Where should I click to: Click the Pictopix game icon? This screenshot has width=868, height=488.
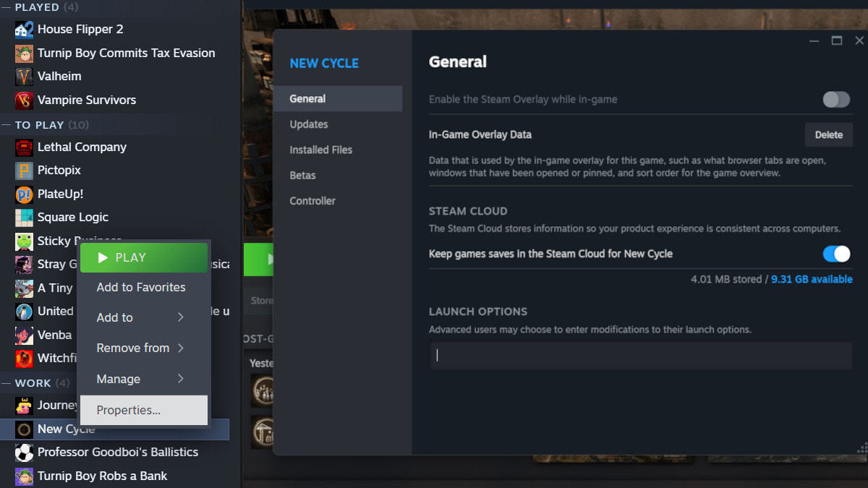coord(25,171)
